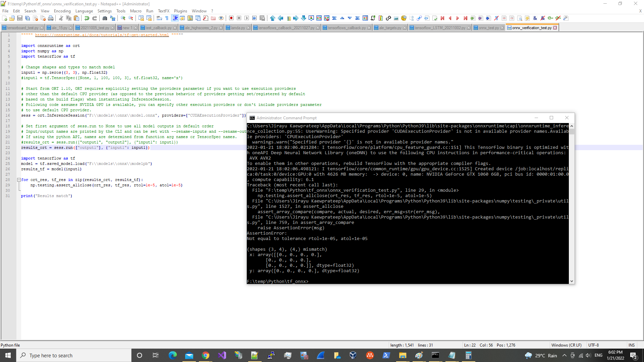Switch to lamda.py tab

(x=237, y=28)
